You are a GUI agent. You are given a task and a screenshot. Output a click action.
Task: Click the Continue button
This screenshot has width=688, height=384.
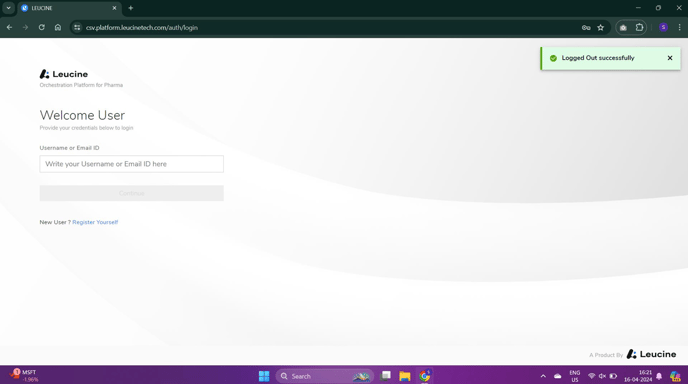click(132, 193)
